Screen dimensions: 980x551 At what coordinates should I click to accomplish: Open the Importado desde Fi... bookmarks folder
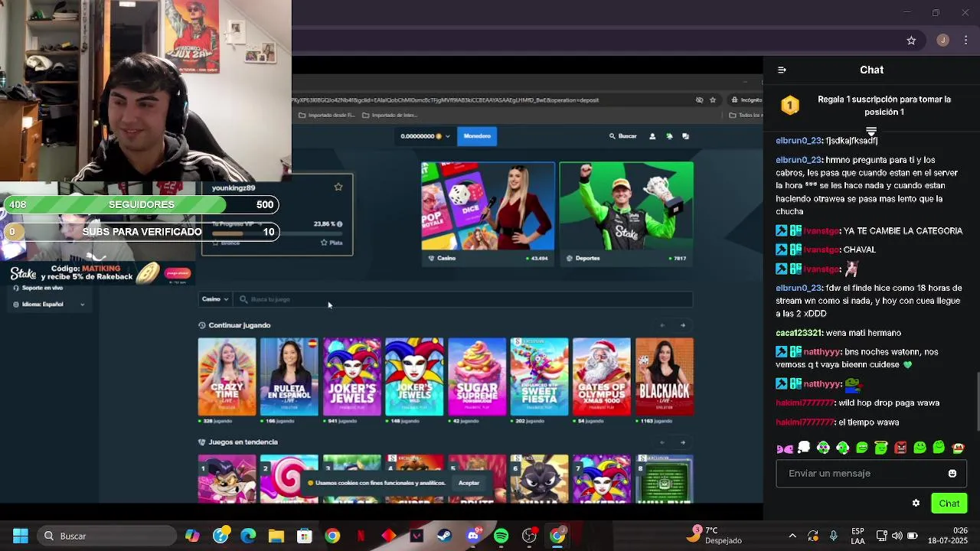(x=327, y=116)
